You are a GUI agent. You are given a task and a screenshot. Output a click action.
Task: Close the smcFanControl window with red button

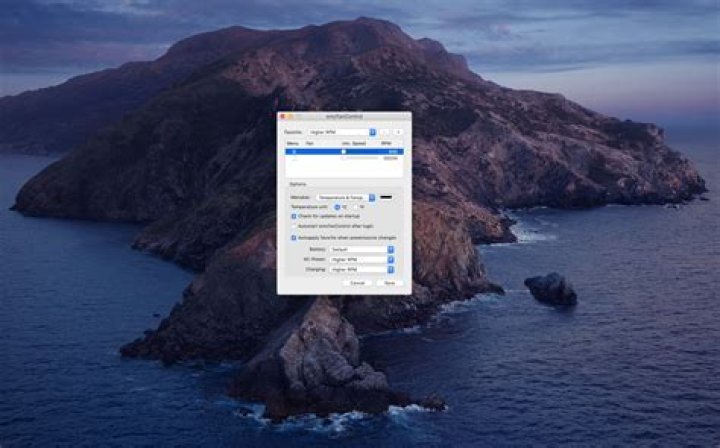282,117
